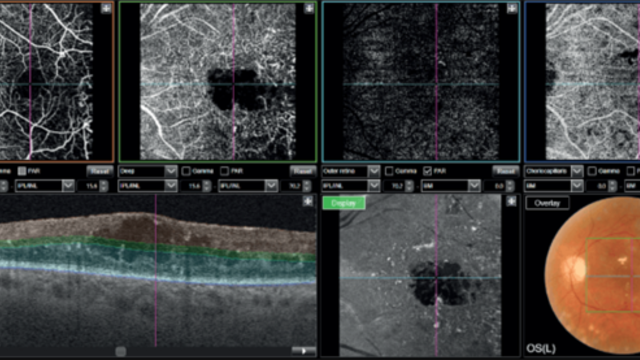
Task: Click the green Display button
Action: [x=344, y=203]
